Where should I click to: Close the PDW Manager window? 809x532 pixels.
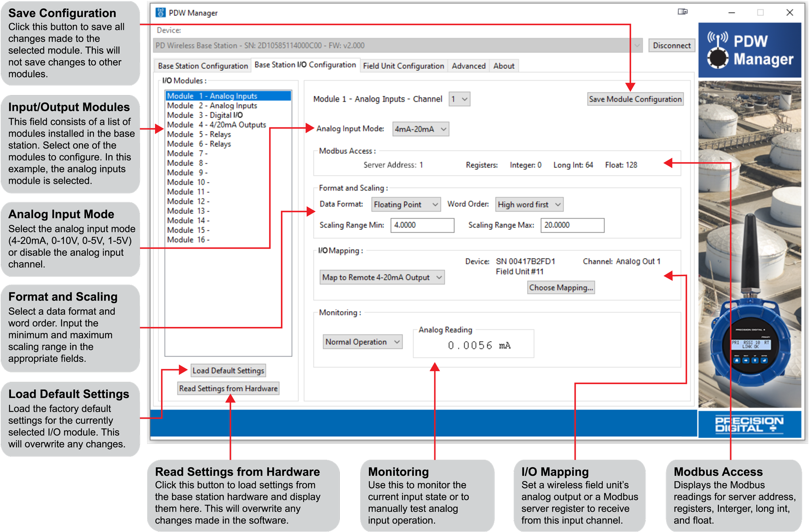pyautogui.click(x=790, y=13)
